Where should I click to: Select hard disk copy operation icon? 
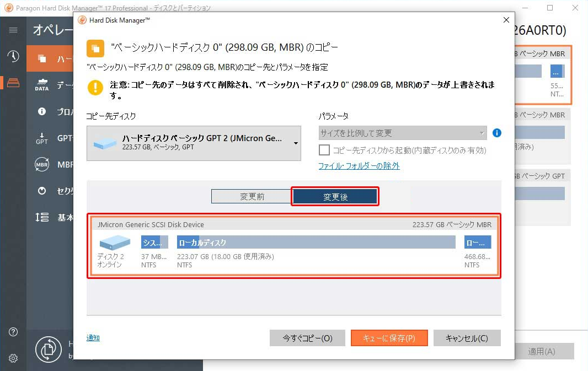click(42, 58)
